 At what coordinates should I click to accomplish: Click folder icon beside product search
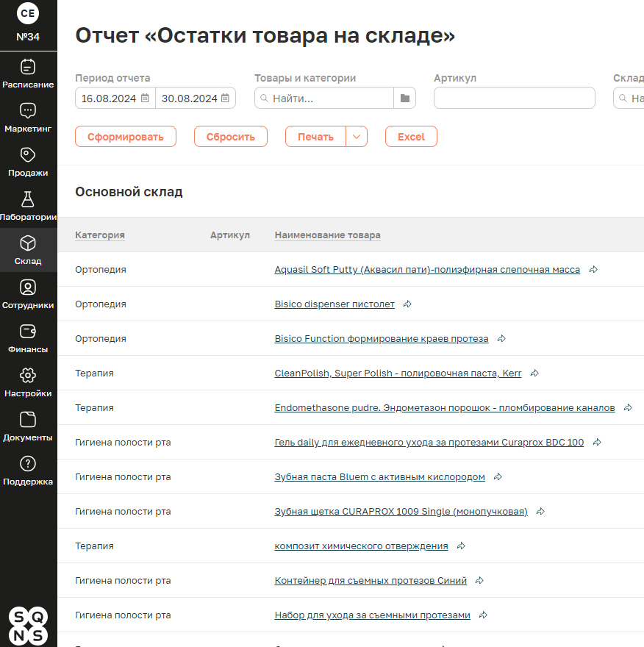405,98
